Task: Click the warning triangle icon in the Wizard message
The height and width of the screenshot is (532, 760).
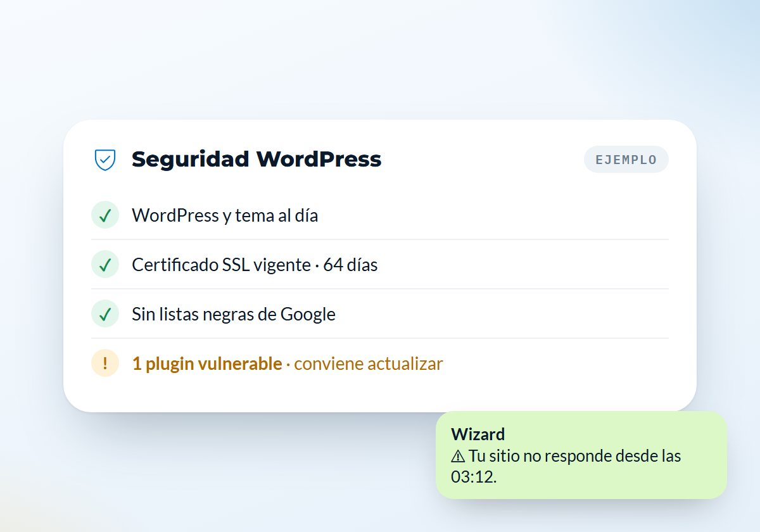Action: point(458,456)
